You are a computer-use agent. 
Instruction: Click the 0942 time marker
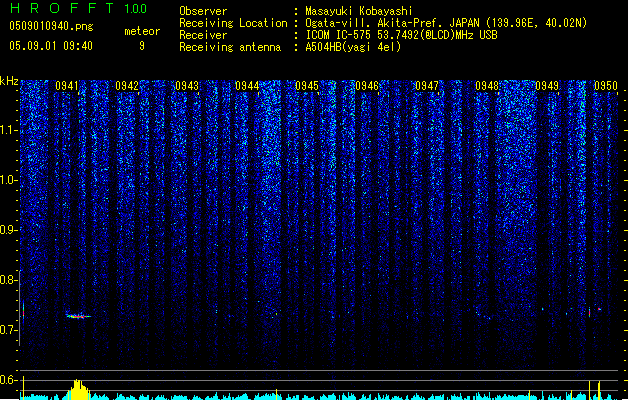click(127, 86)
